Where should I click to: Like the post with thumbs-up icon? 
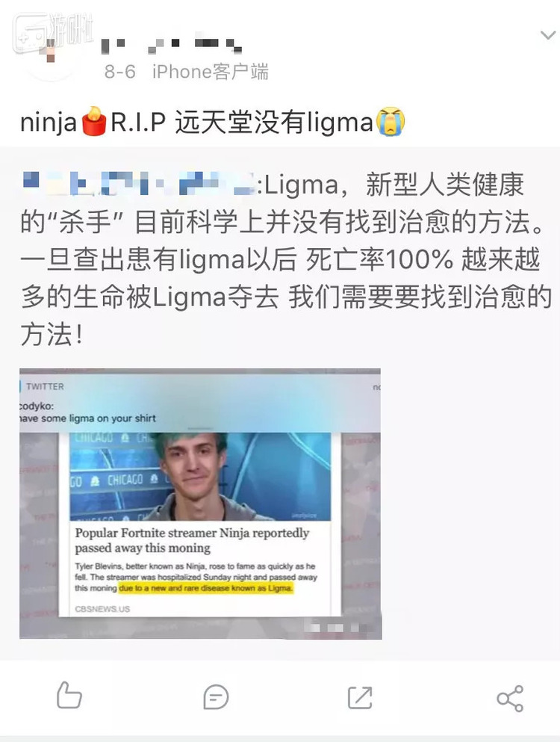69,695
